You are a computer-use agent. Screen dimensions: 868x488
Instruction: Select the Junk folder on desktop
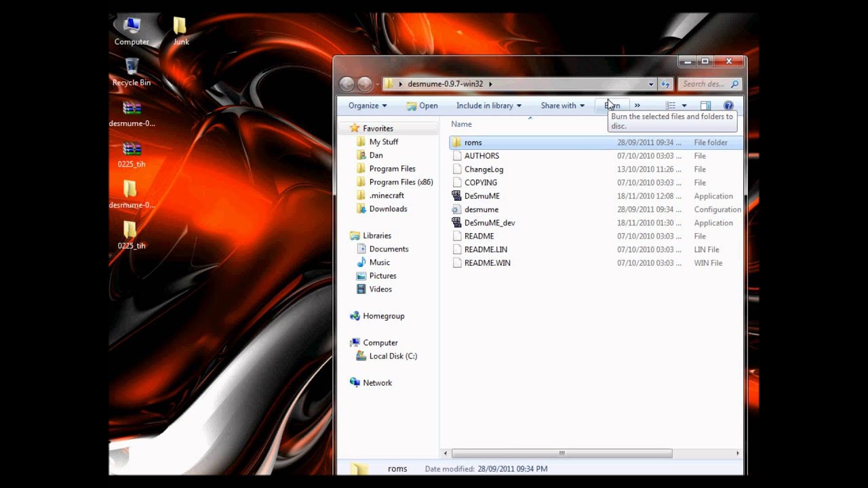(180, 31)
